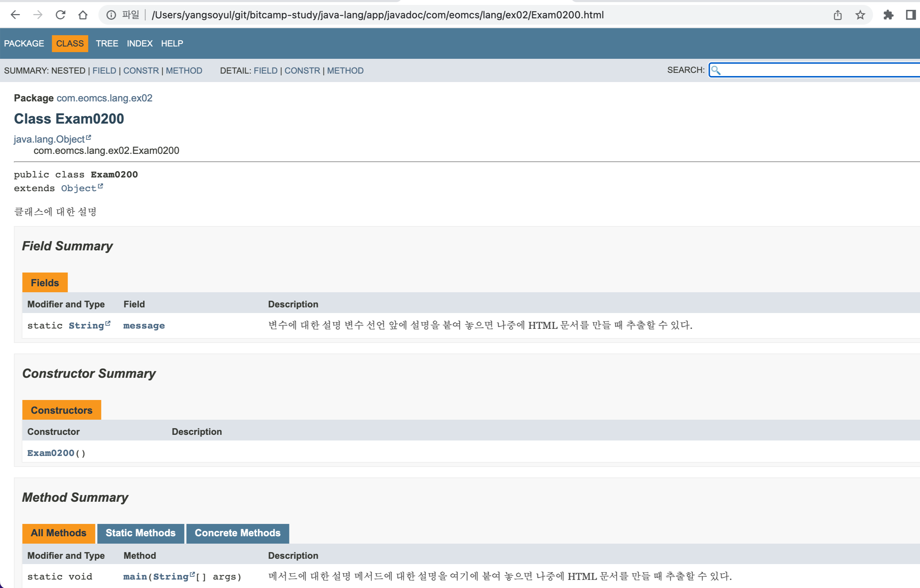The width and height of the screenshot is (920, 588).
Task: Select the CLASS navigation tab
Action: 70,44
